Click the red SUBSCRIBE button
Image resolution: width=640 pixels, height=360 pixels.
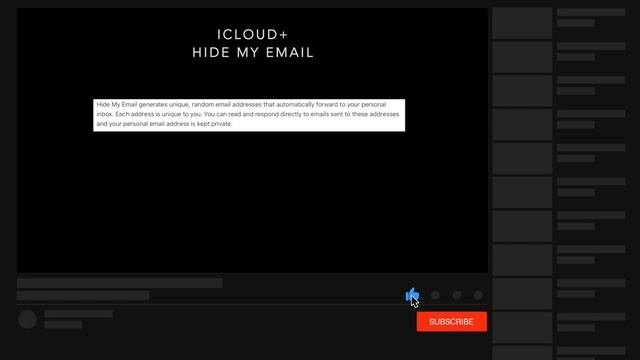(x=451, y=322)
